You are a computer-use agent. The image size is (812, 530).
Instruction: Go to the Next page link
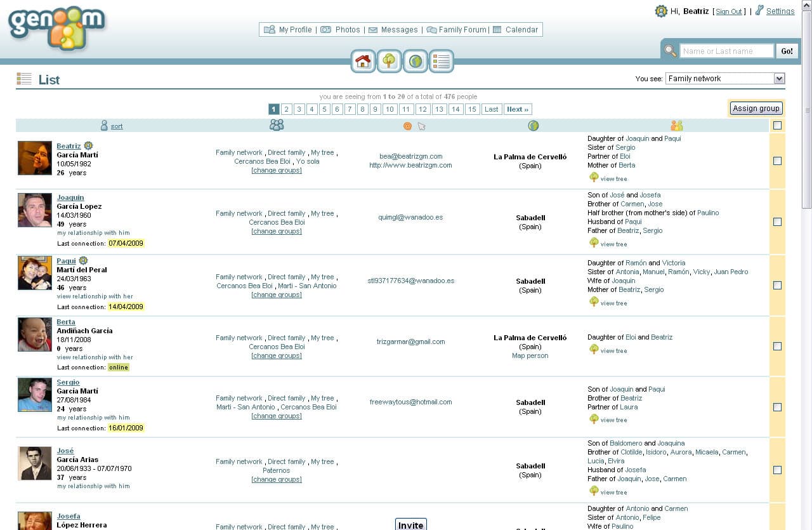517,109
